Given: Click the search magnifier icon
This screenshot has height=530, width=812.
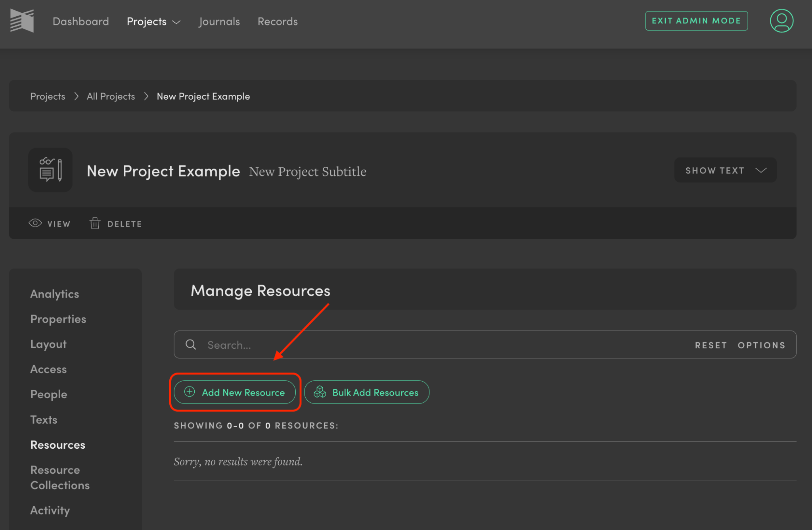Looking at the screenshot, I should [191, 344].
